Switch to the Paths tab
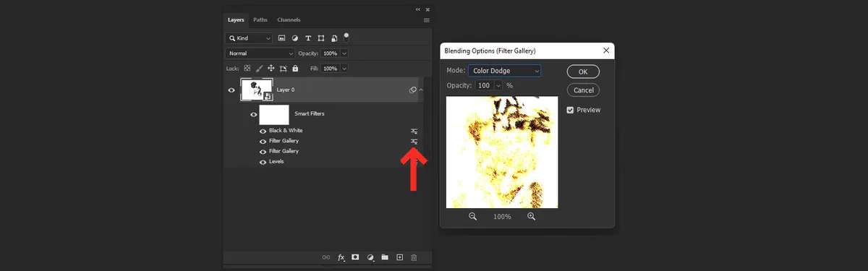Screen dimensions: 868x271 point(260,20)
